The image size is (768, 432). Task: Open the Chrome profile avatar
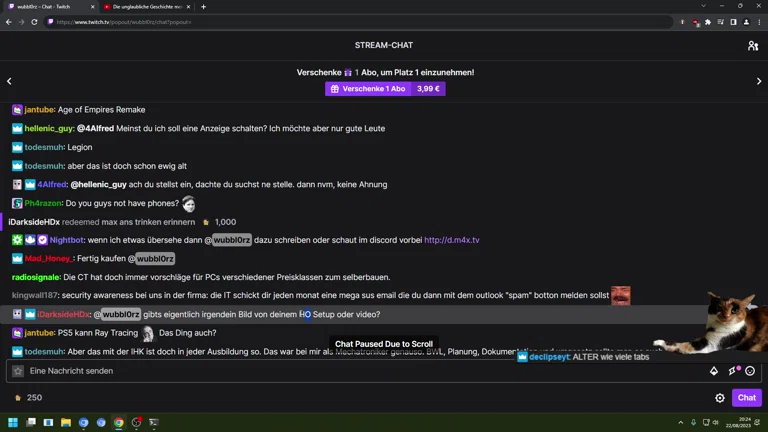point(746,22)
